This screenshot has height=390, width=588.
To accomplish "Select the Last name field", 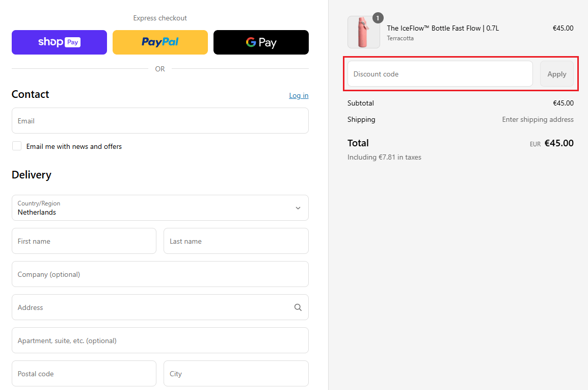I will coord(236,241).
